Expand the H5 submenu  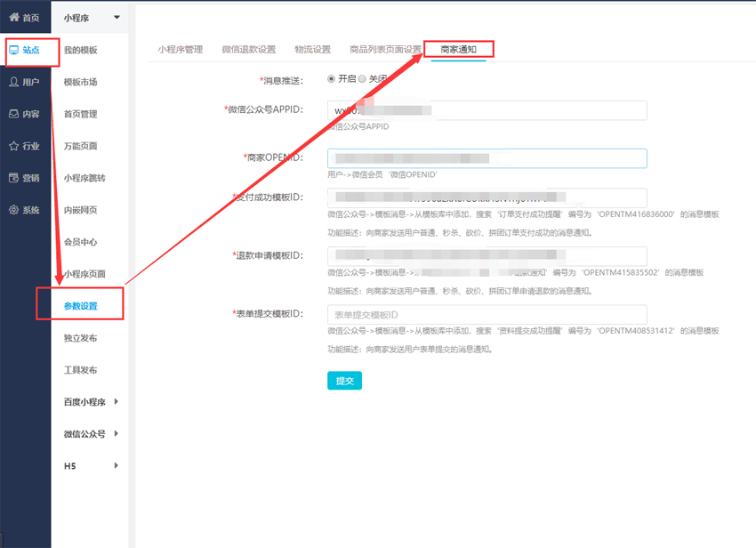coord(117,466)
